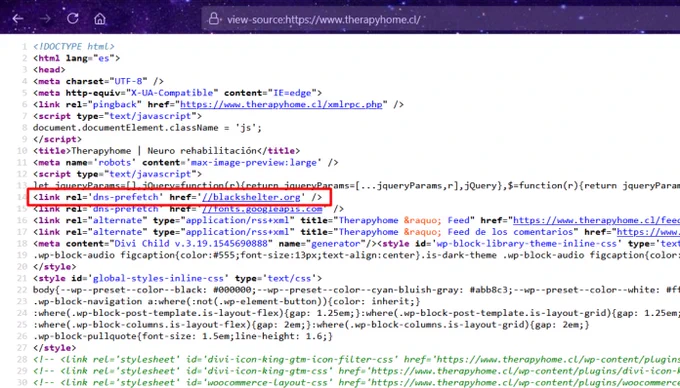The width and height of the screenshot is (680, 388).
Task: Click the divi-icon-king-gtm-icon-filter-css comment
Action: (x=356, y=359)
